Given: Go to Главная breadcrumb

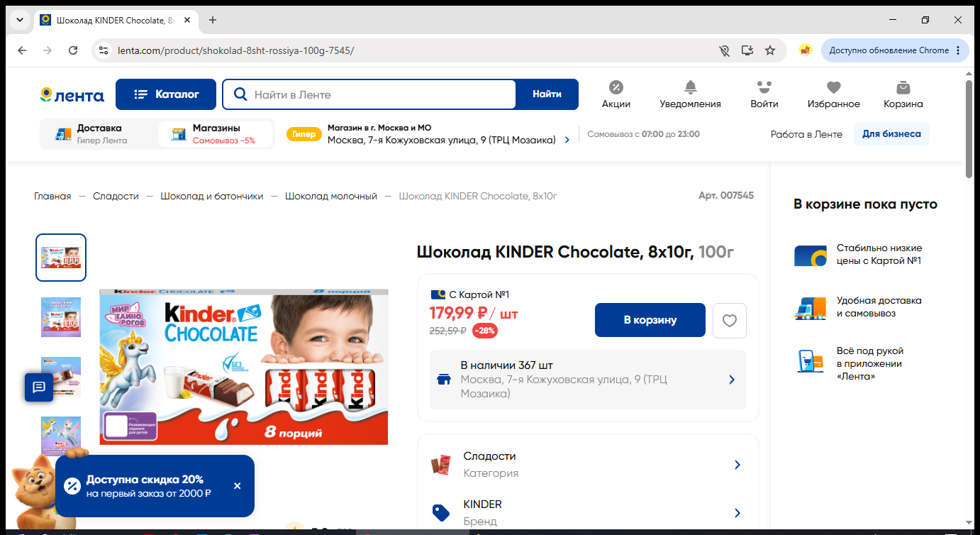Looking at the screenshot, I should [52, 196].
